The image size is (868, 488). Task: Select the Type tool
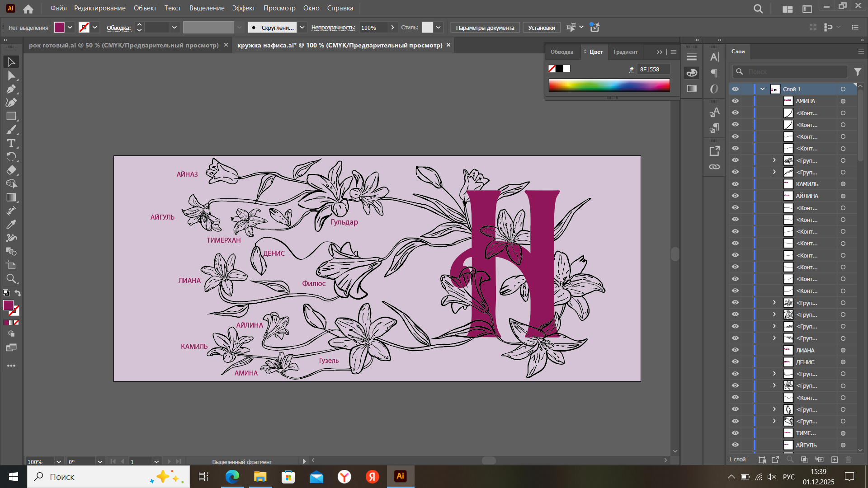click(11, 143)
